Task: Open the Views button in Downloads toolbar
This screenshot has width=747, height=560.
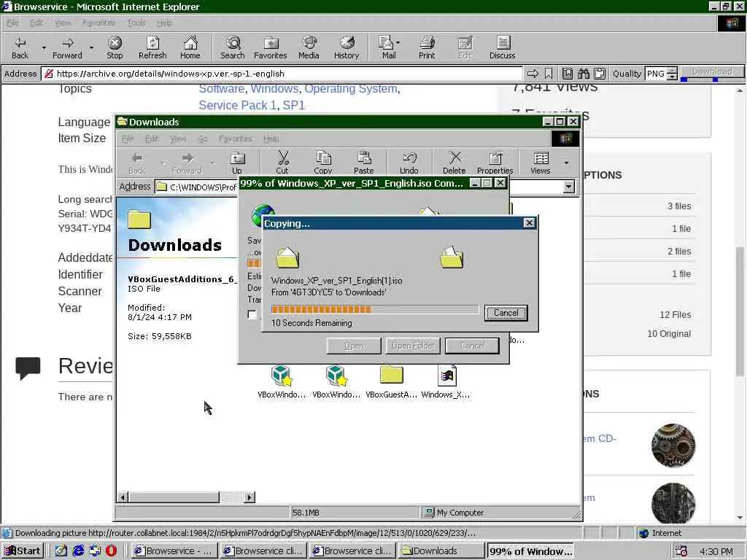Action: [x=541, y=163]
